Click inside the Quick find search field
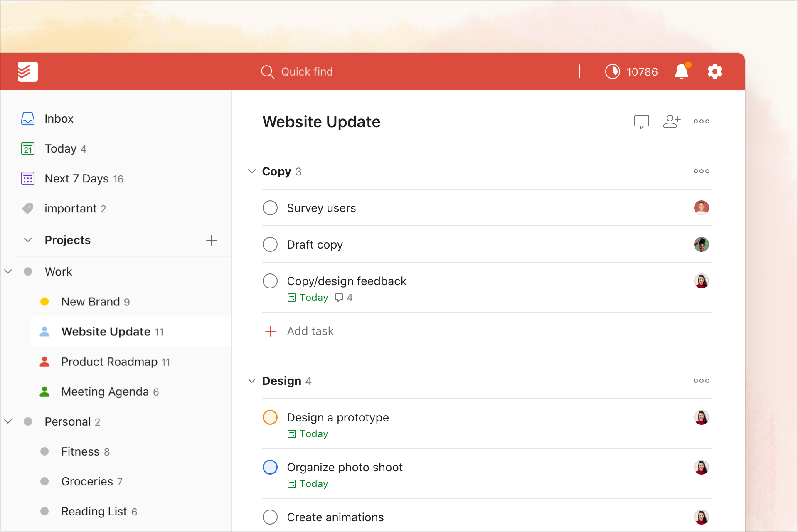 tap(307, 71)
